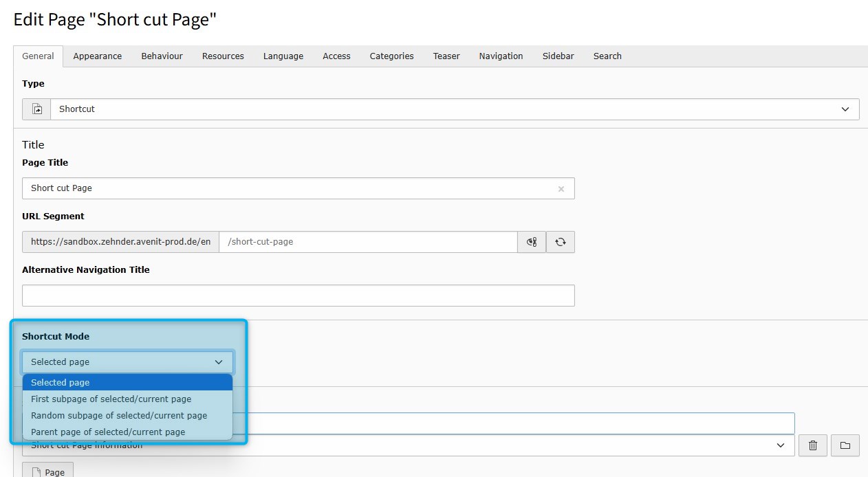The image size is (868, 477).
Task: Open the Behaviour tab
Action: (162, 56)
